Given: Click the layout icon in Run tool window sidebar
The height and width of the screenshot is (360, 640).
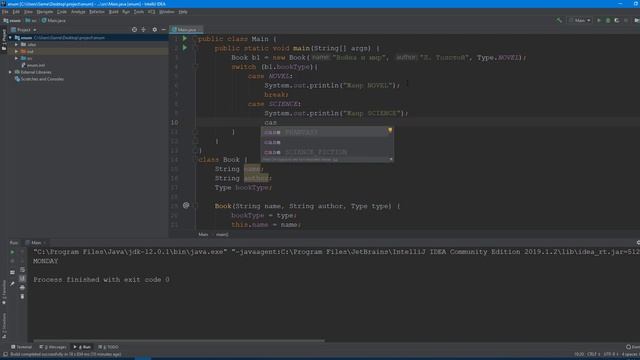Looking at the screenshot, I should click(12, 272).
